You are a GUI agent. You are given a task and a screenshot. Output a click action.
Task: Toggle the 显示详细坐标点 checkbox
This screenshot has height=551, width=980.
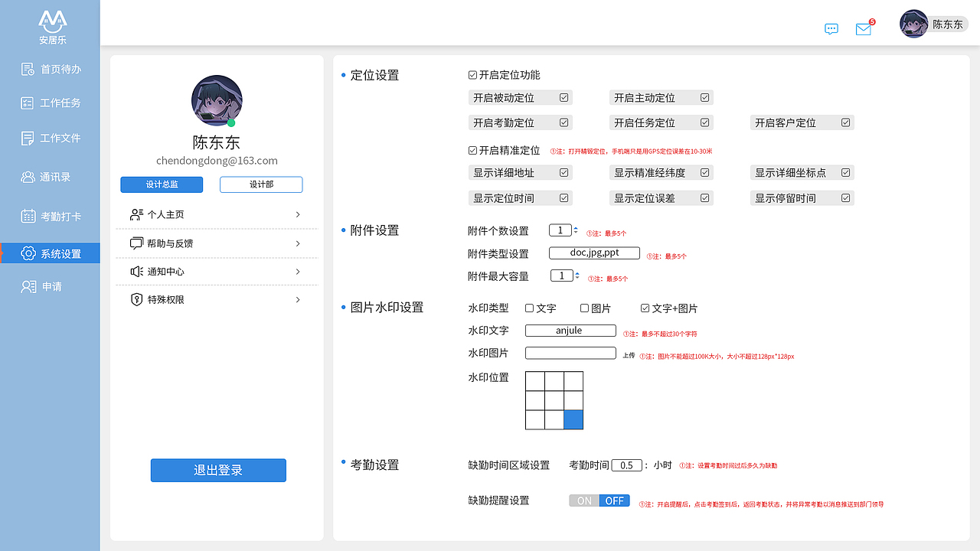(846, 173)
